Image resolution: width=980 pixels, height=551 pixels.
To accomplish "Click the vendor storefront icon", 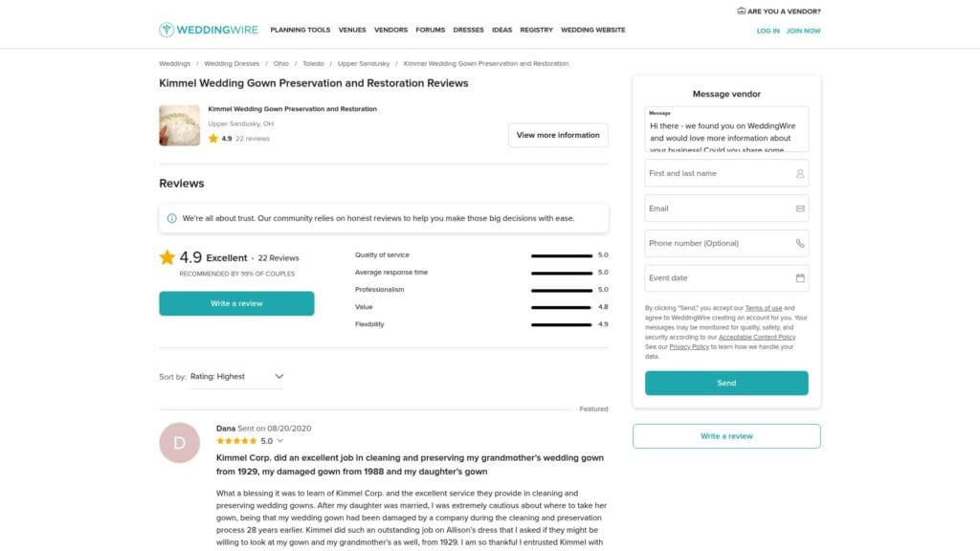I will click(741, 11).
